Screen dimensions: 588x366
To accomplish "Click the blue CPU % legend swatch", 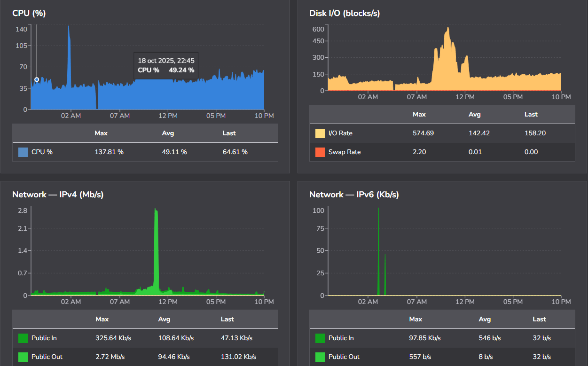I will pos(23,152).
